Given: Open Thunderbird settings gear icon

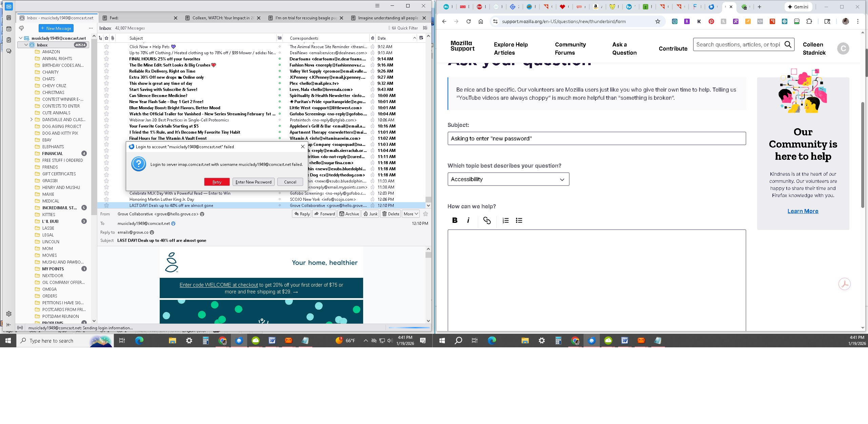Looking at the screenshot, I should click(x=9, y=314).
